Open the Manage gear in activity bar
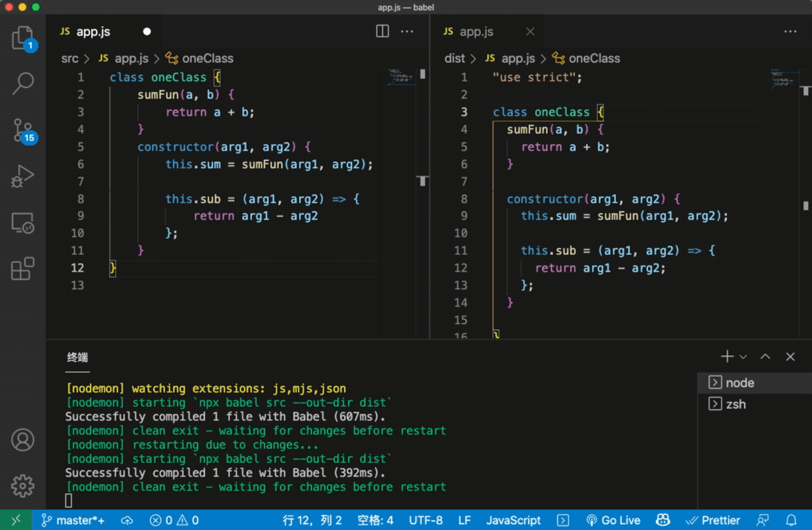This screenshot has height=530, width=812. coord(23,486)
